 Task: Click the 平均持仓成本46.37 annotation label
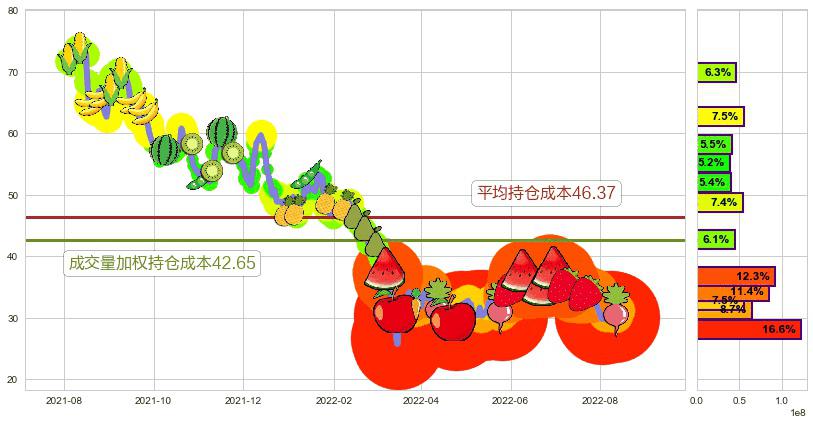coord(545,193)
